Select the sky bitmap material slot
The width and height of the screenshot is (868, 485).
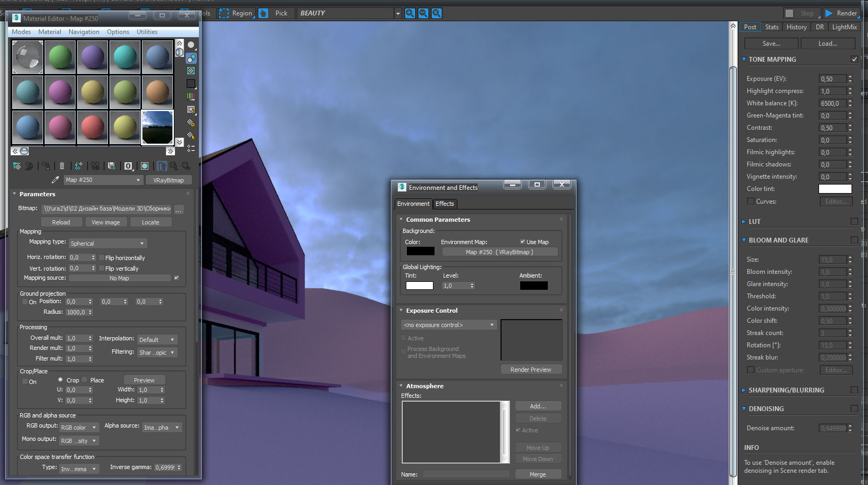point(157,127)
